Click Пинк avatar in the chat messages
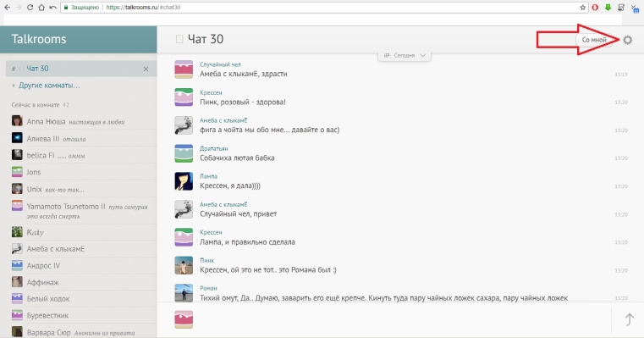The width and height of the screenshot is (644, 338). pos(184,265)
